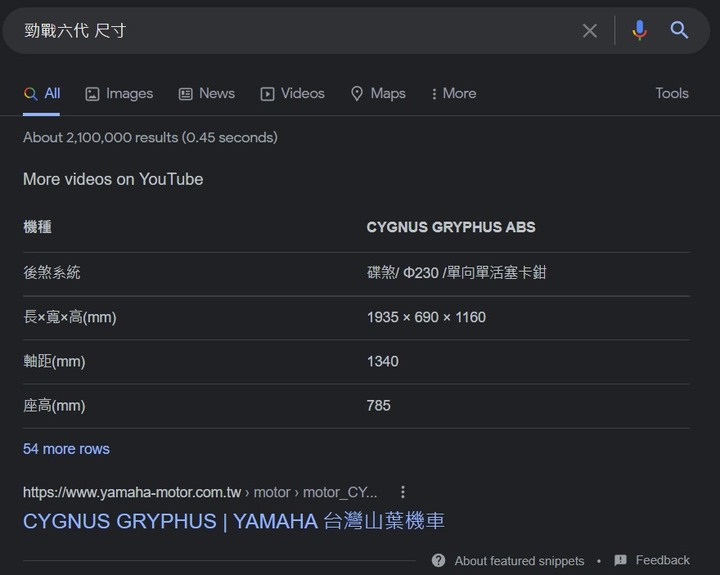
Task: Click the question mark snippet help icon
Action: [x=439, y=560]
